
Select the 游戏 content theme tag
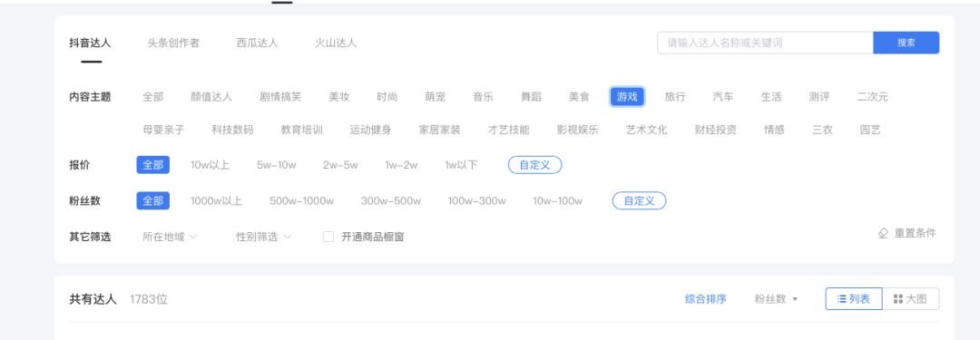click(x=627, y=97)
